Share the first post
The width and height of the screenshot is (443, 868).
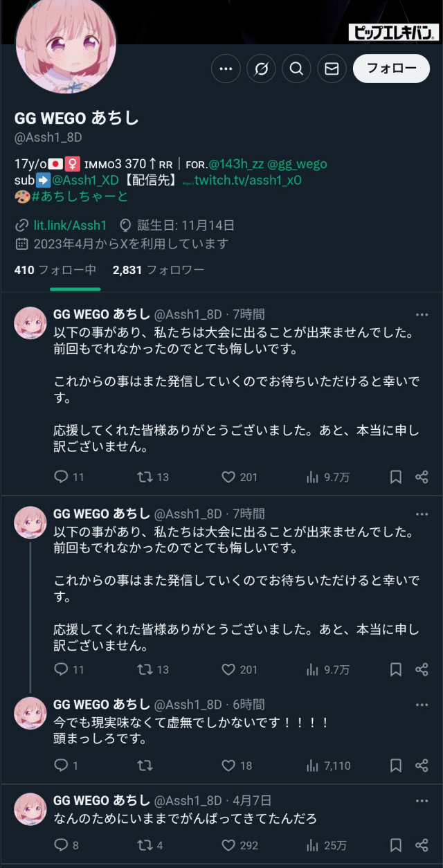click(x=422, y=477)
